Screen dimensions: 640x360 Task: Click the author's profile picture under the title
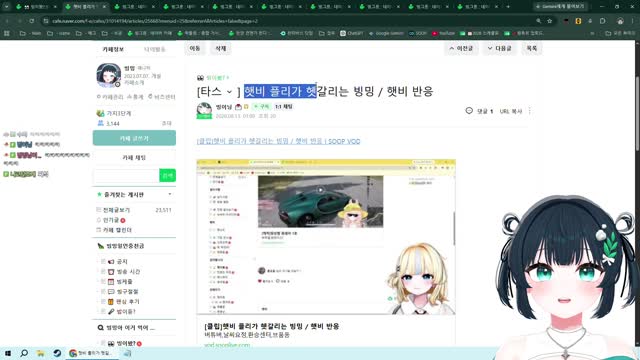coord(204,111)
